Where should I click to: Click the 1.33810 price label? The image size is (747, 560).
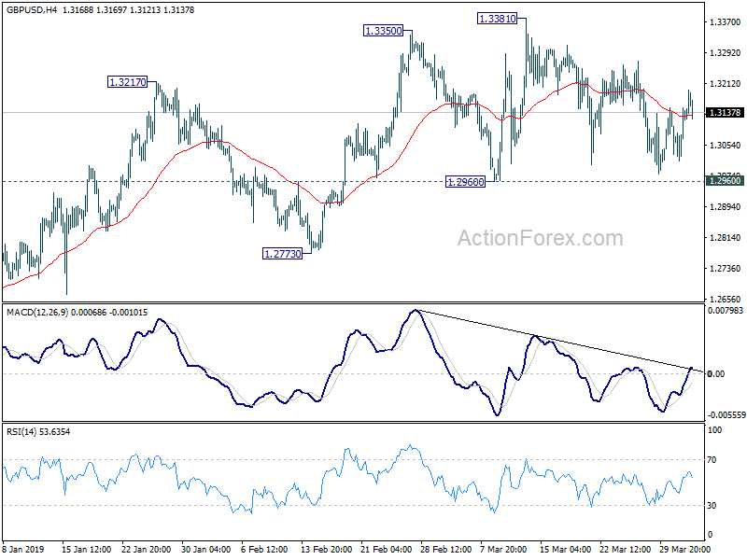pyautogui.click(x=497, y=19)
